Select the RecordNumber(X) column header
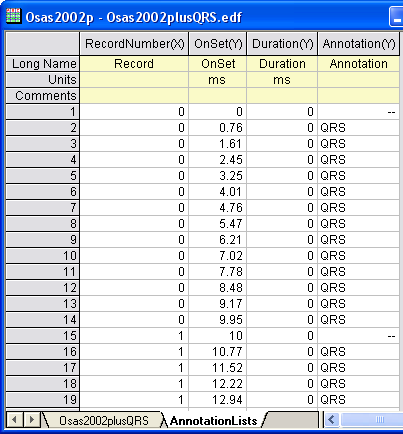The image size is (403, 434). click(x=134, y=44)
